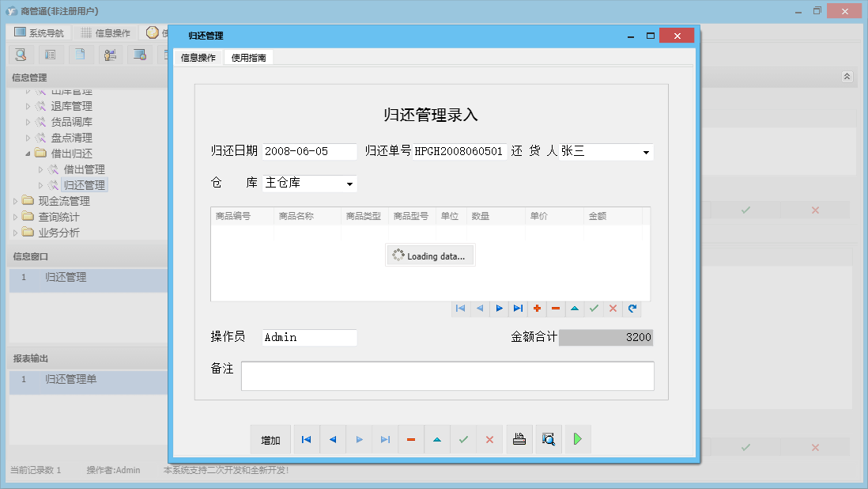Confirm grid edits with the green checkmark icon

pyautogui.click(x=594, y=309)
